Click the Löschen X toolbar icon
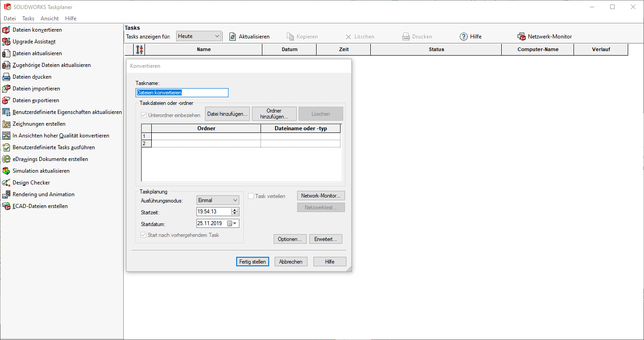 coord(348,37)
